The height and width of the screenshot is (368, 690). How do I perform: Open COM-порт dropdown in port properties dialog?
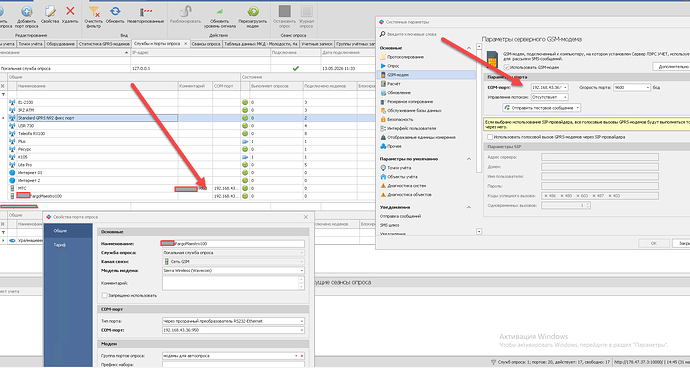tap(301, 330)
